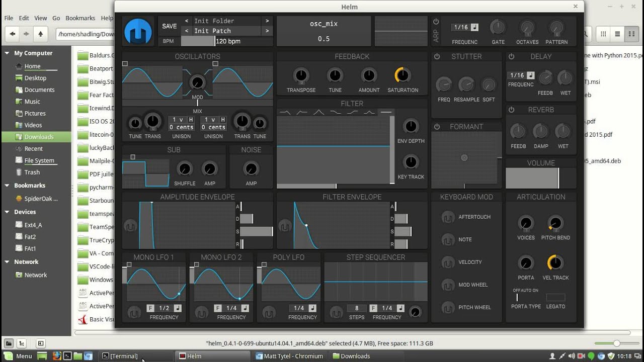644x362 pixels.
Task: Click the Noise Amp knob
Action: tap(251, 169)
